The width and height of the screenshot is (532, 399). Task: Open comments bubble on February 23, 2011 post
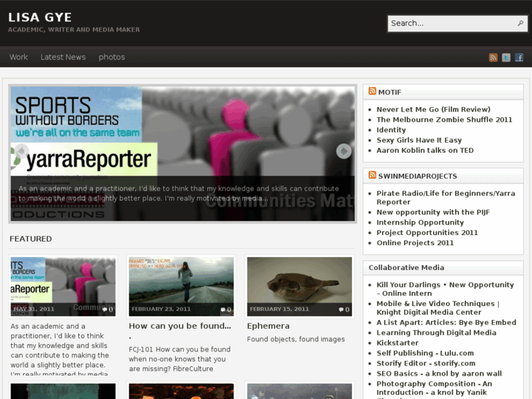pos(225,310)
